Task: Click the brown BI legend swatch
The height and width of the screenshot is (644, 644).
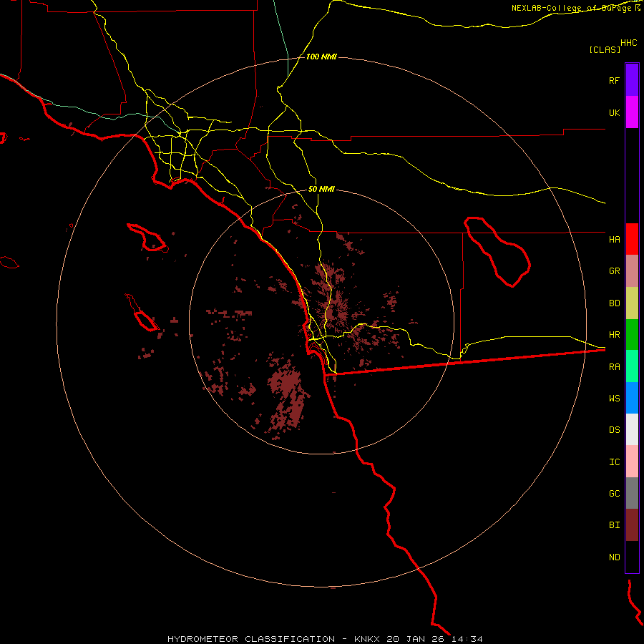Action: (632, 525)
